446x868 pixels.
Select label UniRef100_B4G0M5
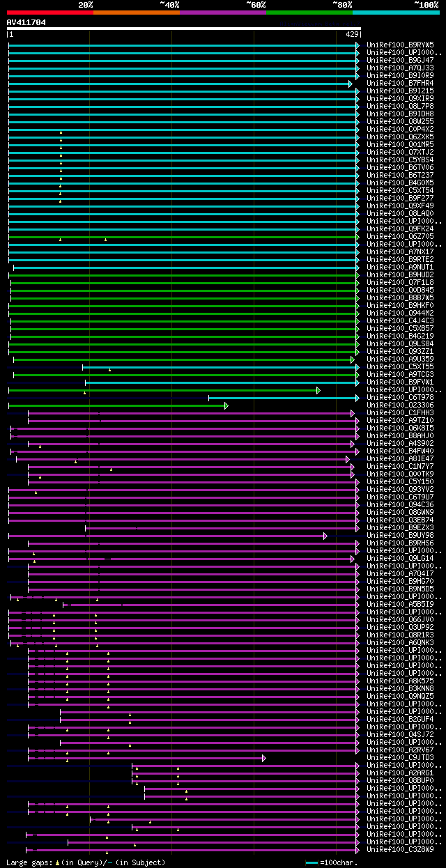400,183
